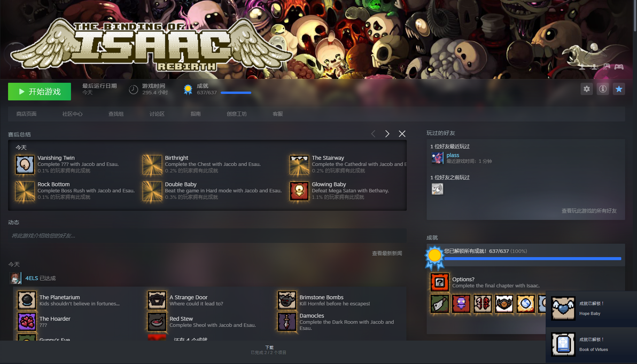Click Hope Baby unlocked notification
This screenshot has height=364, width=637.
(x=591, y=309)
